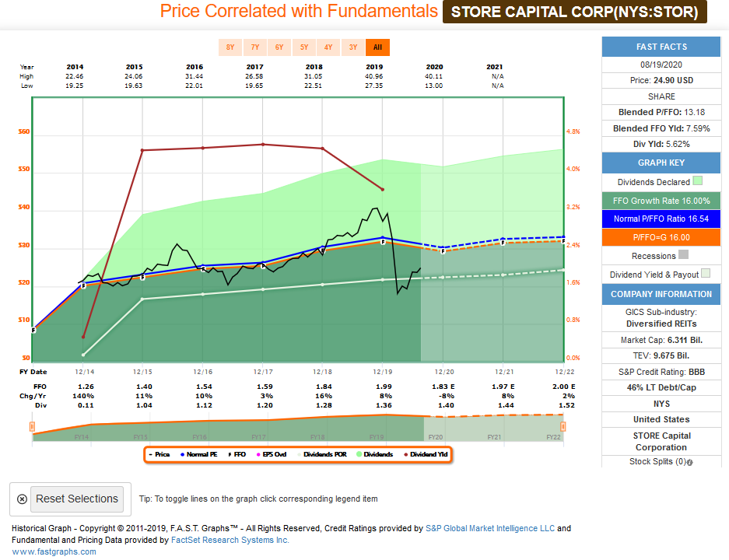Click the 'Blended FFO Yld: 7.59%' row
This screenshot has width=729, height=560.
[x=661, y=128]
